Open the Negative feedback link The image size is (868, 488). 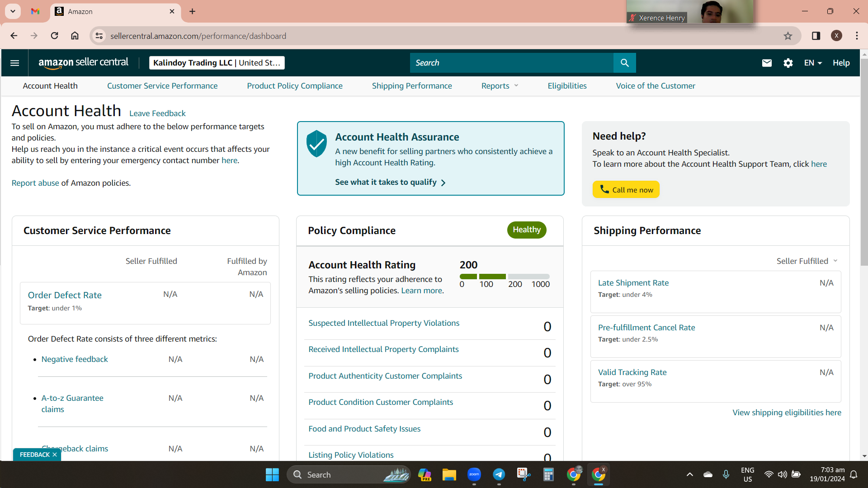pyautogui.click(x=75, y=359)
